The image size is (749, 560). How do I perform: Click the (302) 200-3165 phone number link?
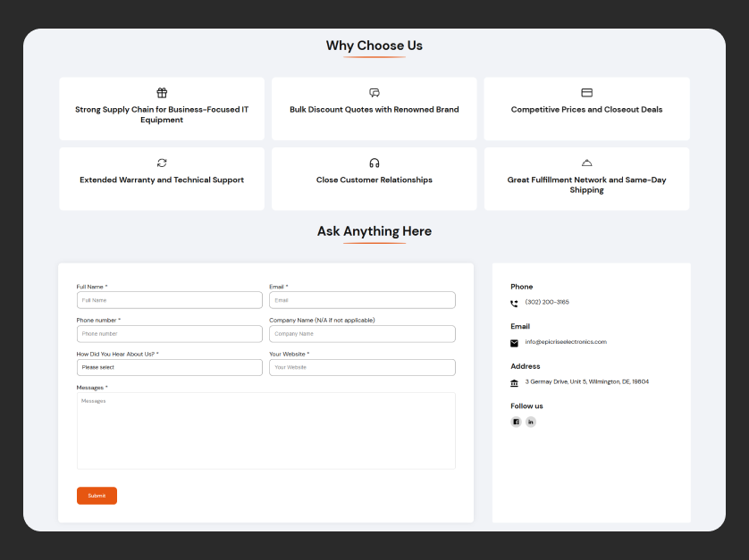[547, 302]
